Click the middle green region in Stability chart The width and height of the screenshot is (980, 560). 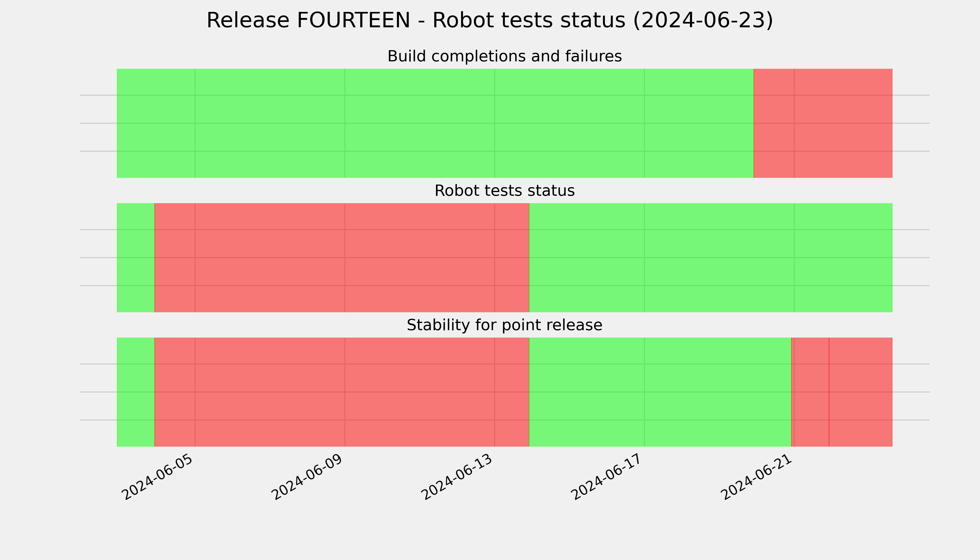(x=660, y=392)
